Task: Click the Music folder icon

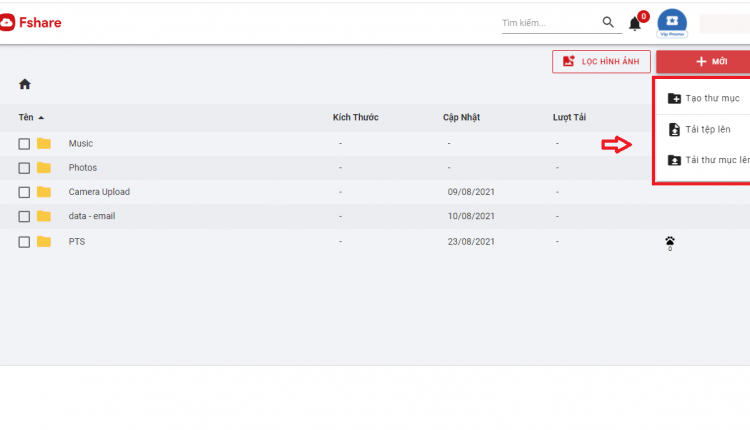Action: point(44,143)
